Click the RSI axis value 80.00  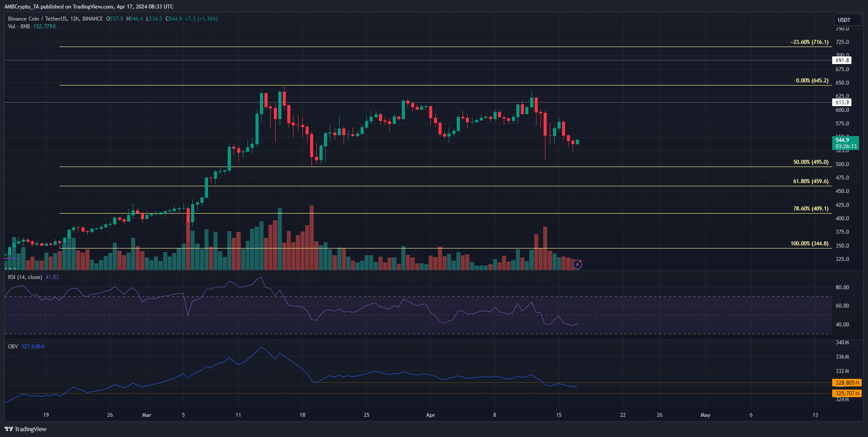pos(842,287)
